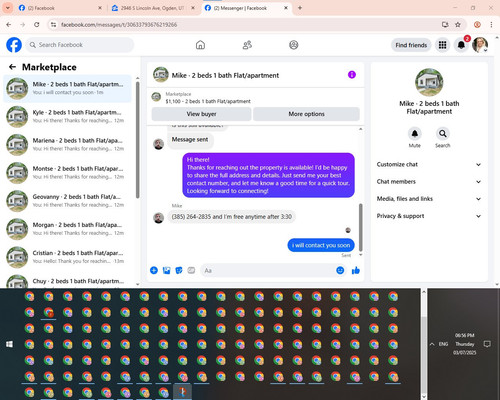Open Chuy conversation in chat list
500x400 pixels.
[x=68, y=281]
